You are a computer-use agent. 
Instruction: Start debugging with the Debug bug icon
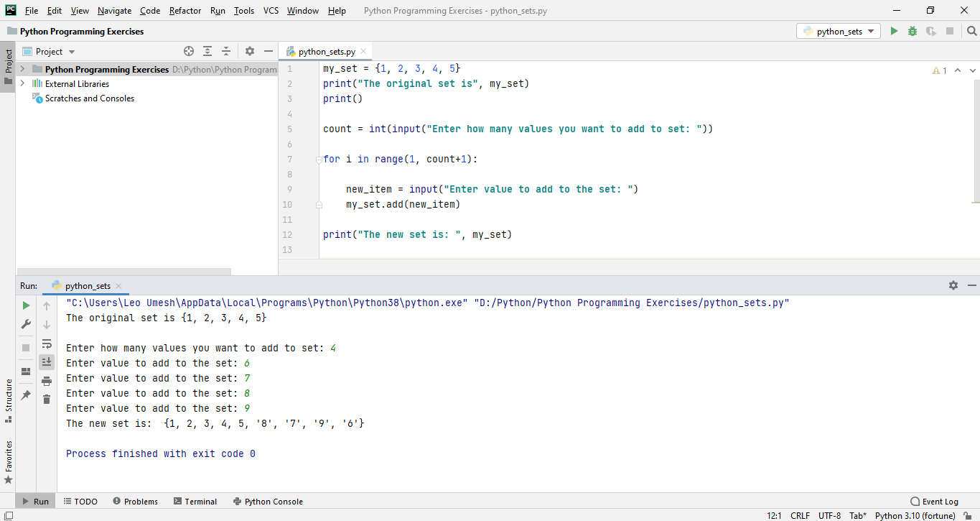click(x=913, y=31)
